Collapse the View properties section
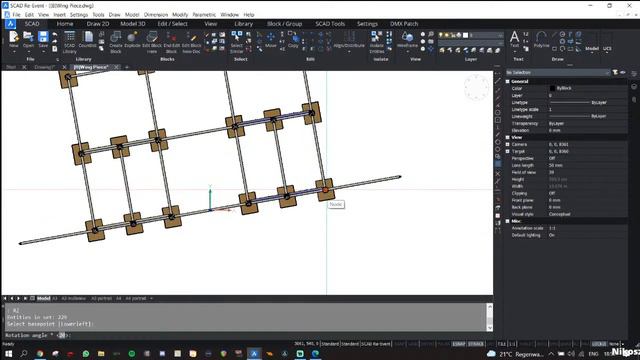 (508, 138)
